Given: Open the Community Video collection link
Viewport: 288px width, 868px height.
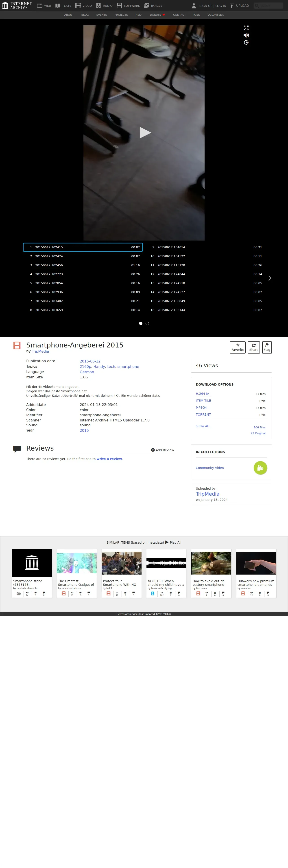Looking at the screenshot, I should pos(210,468).
